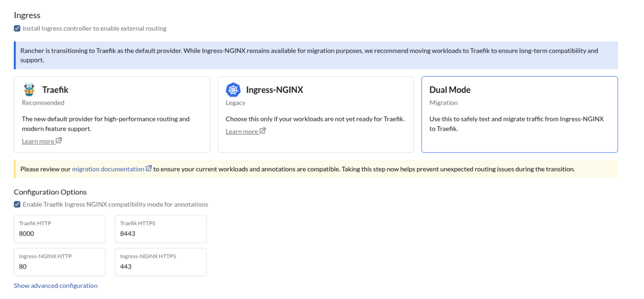Click the Migration label under Dual Mode
This screenshot has height=299, width=644.
[444, 103]
